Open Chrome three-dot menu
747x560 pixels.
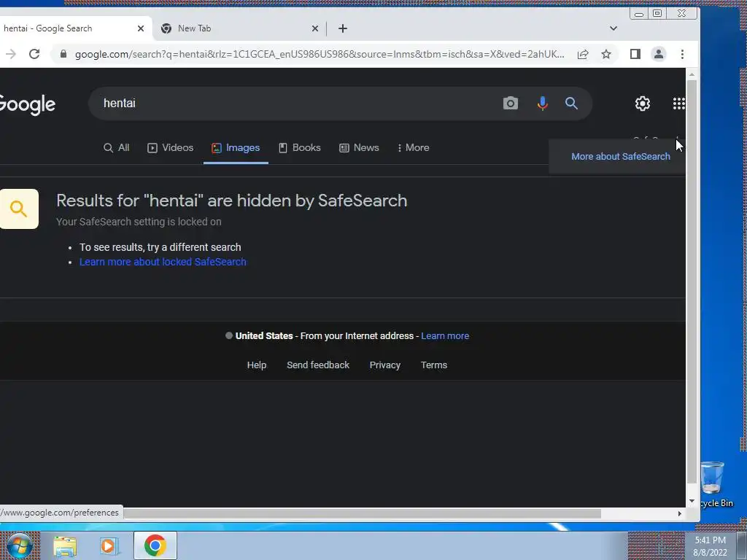682,54
